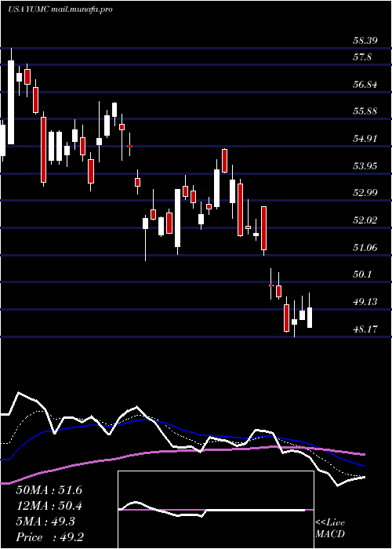Screen dimensions: 392x549
Task: Click the 51.06 price level label
Action: [365, 248]
